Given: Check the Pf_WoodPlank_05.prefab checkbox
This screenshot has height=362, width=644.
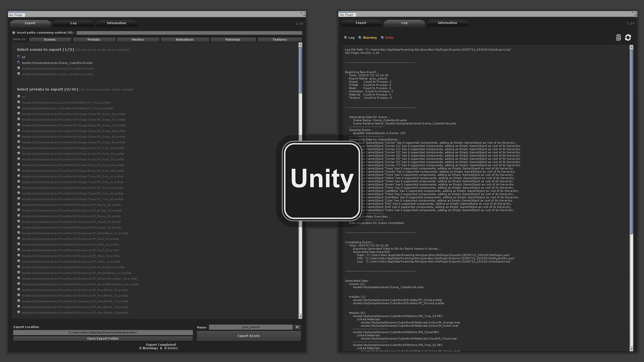Looking at the screenshot, I should [19, 312].
